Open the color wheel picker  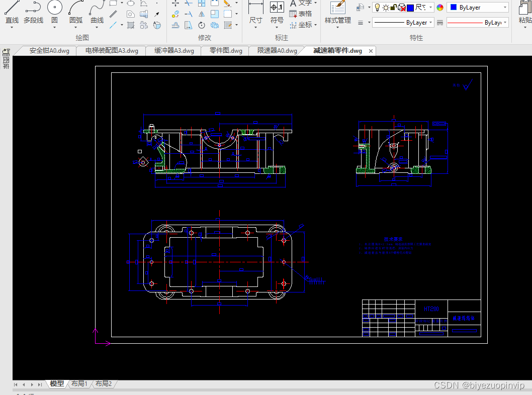point(440,8)
